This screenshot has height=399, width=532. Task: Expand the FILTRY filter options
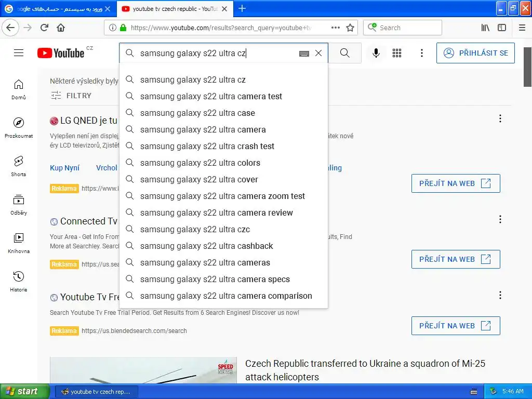click(71, 96)
